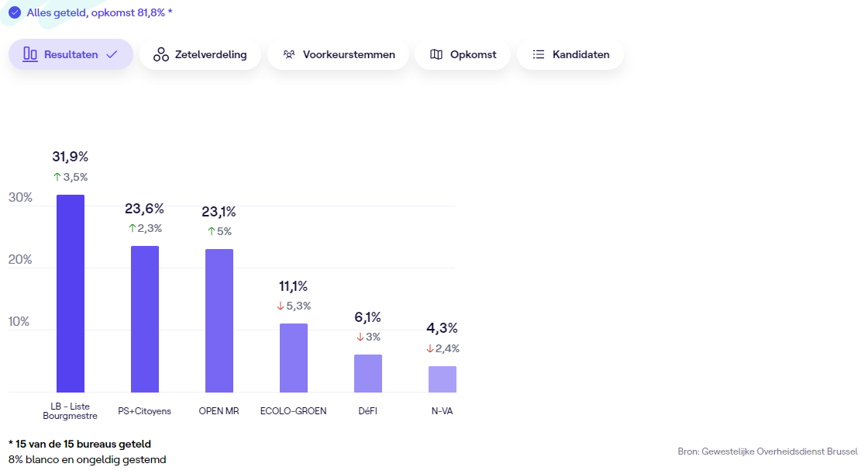868x474 pixels.
Task: Click the Bron Gewestelijke Overheidsdienst Brussel text
Action: tap(767, 451)
